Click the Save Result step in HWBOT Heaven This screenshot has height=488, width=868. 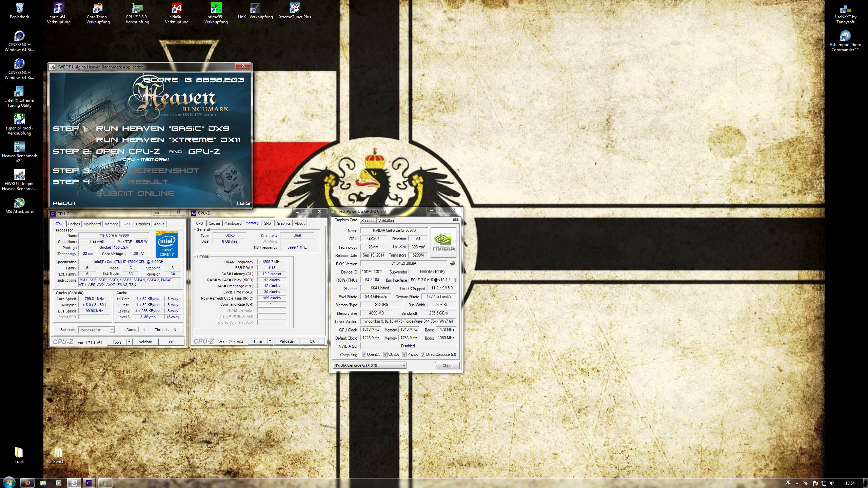[x=132, y=182]
